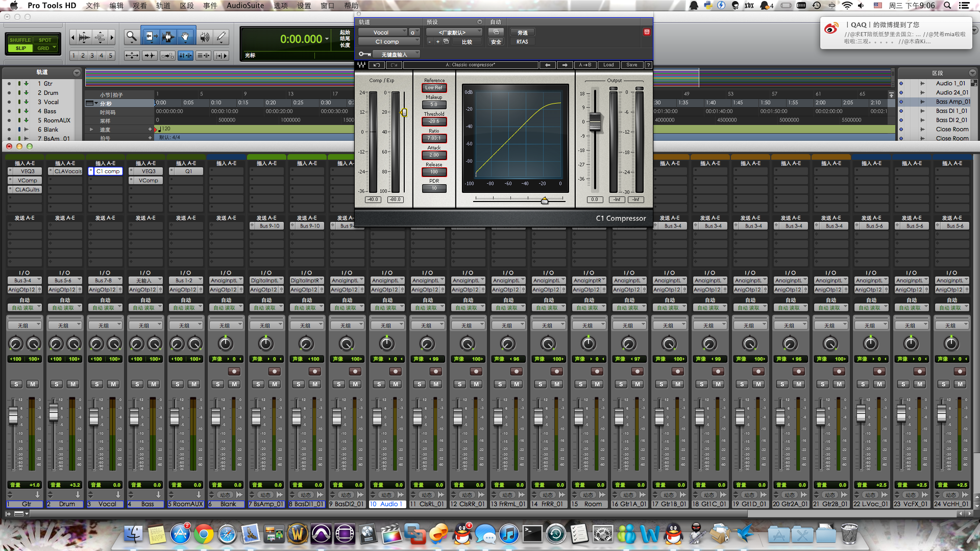Viewport: 980px width, 551px height.
Task: Select the Zoomer magnifier tool
Action: point(132,37)
